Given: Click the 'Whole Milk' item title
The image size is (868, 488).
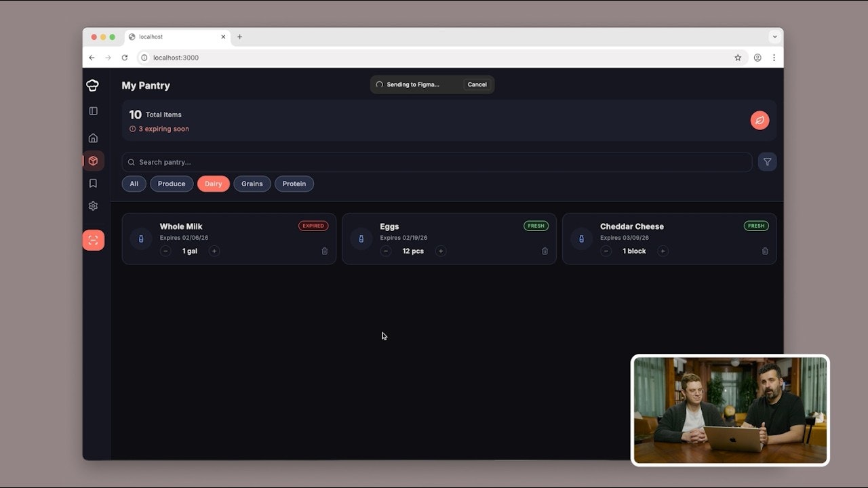Looking at the screenshot, I should tap(181, 226).
